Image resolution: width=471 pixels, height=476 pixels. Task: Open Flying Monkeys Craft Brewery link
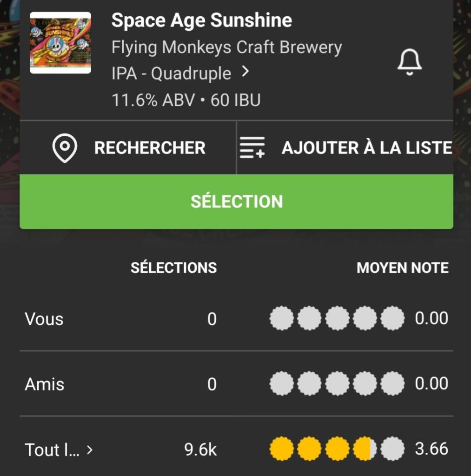click(226, 47)
